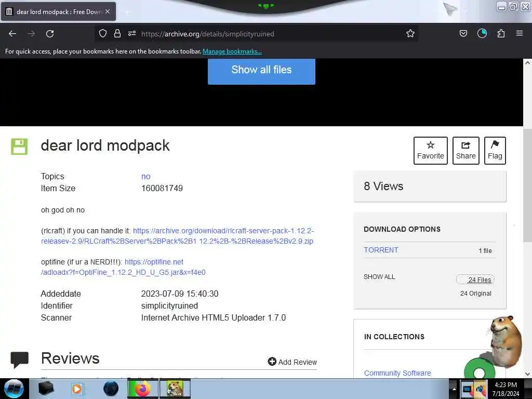
Task: Open the dark globe taskbar icon
Action: click(111, 389)
